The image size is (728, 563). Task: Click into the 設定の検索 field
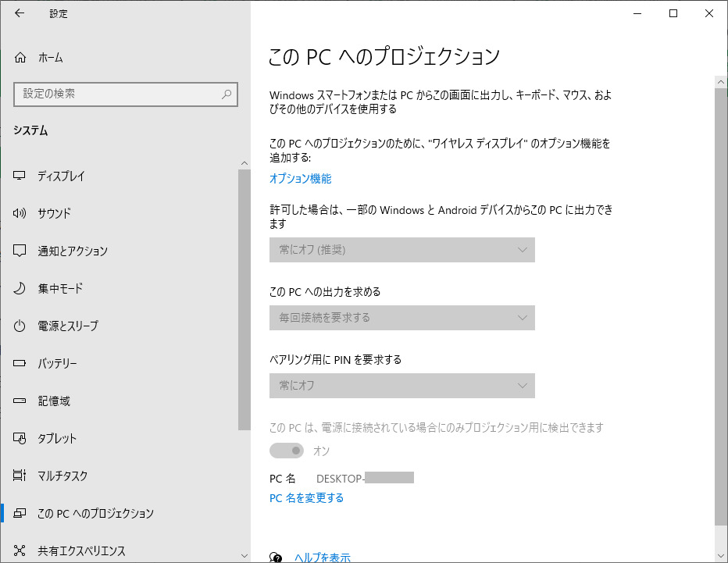click(x=117, y=94)
